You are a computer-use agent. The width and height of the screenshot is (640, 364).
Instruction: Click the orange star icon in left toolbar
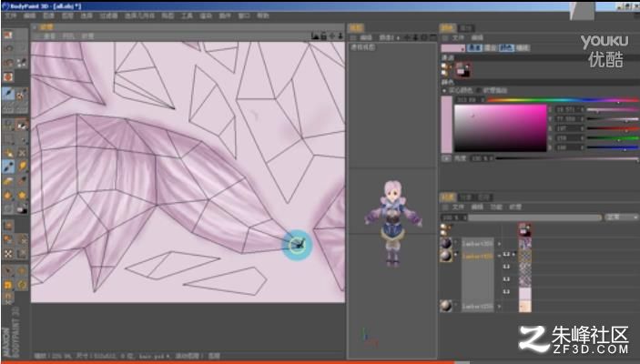22,196
